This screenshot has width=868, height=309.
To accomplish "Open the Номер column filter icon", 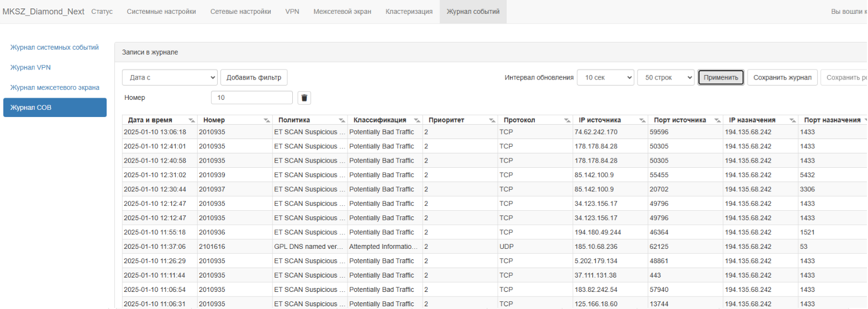I will pos(267,120).
